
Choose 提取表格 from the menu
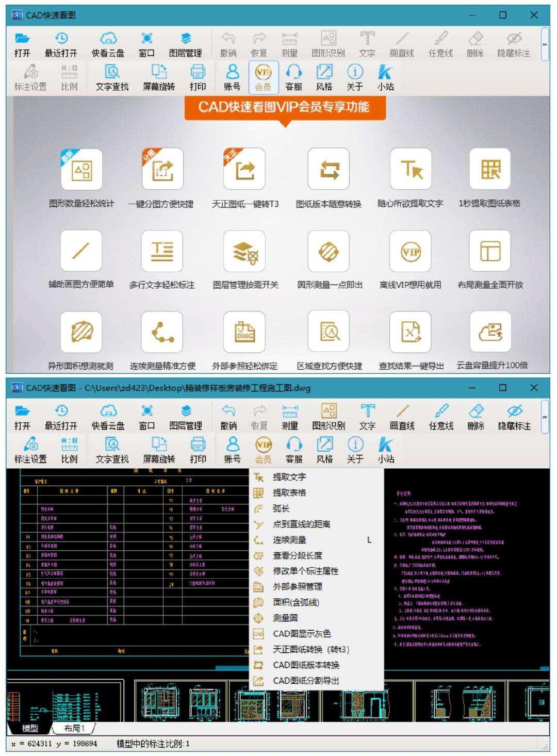point(317,492)
